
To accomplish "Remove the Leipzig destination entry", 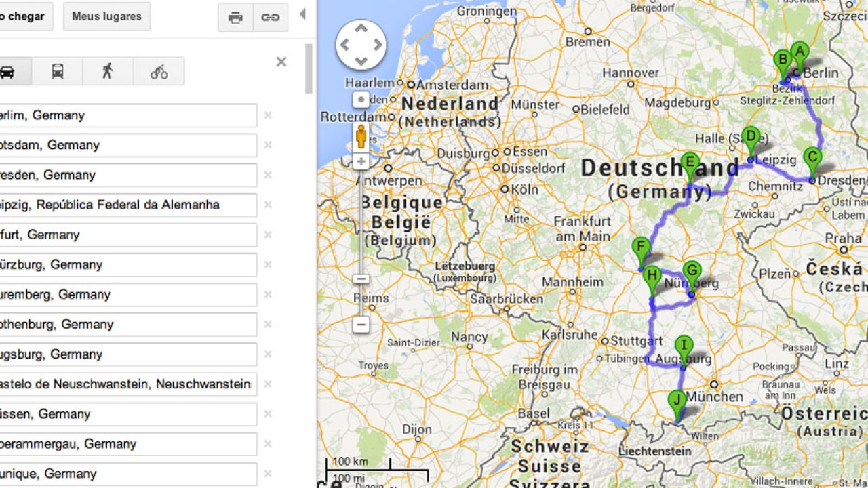I will coord(268,205).
